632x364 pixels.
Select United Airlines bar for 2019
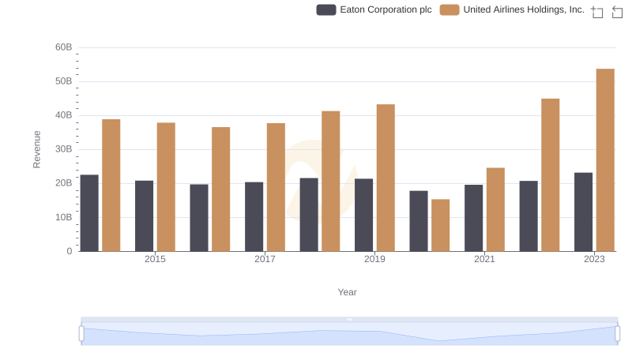[386, 178]
